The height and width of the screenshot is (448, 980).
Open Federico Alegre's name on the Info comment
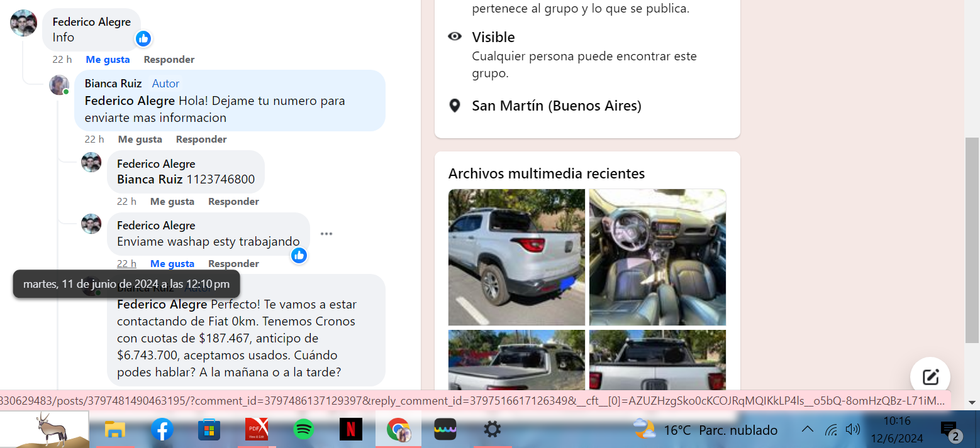pos(92,21)
